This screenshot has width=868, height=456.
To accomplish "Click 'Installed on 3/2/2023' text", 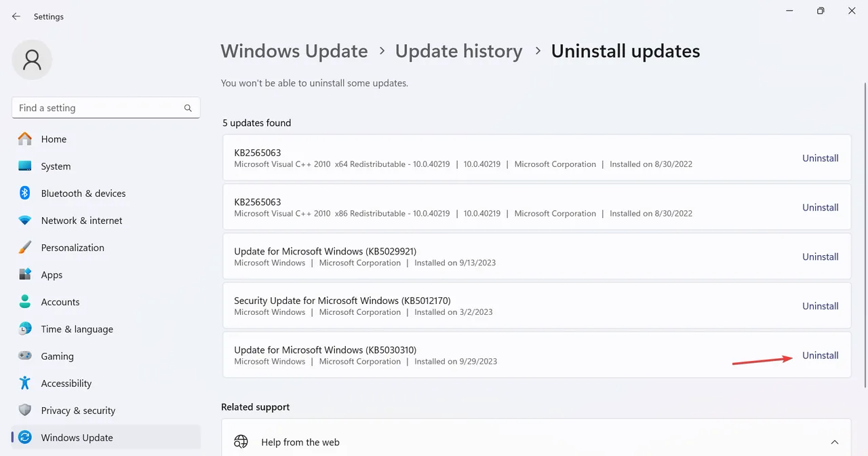I will coord(454,312).
